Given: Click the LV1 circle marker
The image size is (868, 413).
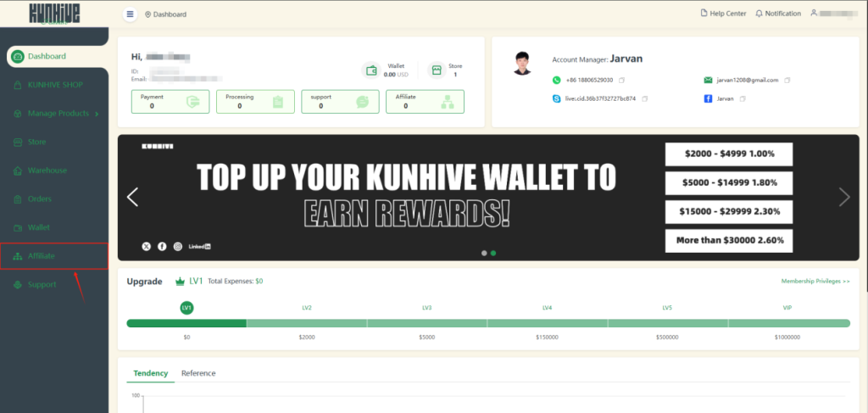Looking at the screenshot, I should coord(187,307).
